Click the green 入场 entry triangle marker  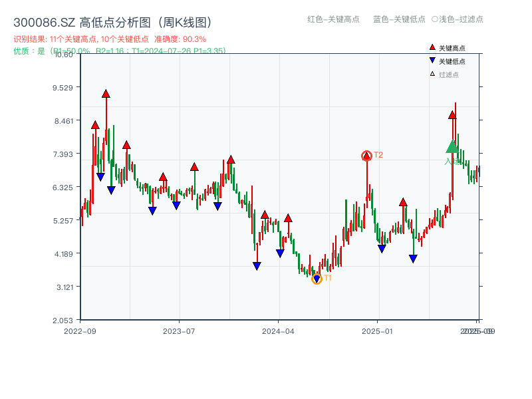[x=452, y=146]
